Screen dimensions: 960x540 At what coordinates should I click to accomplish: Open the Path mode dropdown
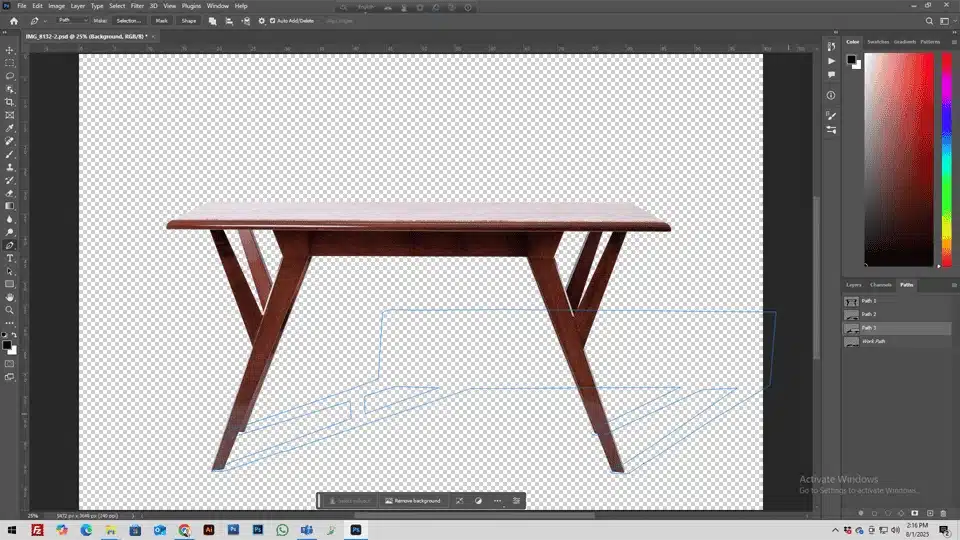(x=72, y=20)
